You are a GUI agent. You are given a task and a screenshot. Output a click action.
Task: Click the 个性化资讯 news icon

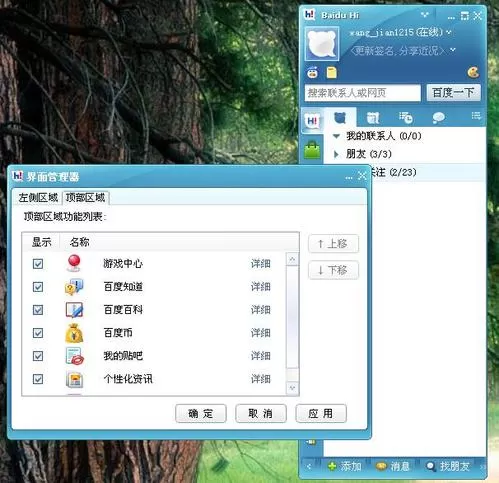(x=74, y=379)
